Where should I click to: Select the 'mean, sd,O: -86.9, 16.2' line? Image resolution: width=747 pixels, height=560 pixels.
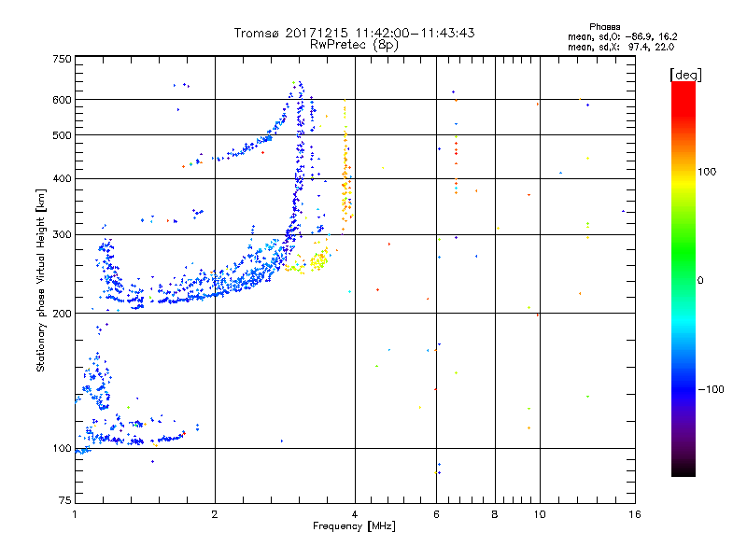(x=622, y=36)
